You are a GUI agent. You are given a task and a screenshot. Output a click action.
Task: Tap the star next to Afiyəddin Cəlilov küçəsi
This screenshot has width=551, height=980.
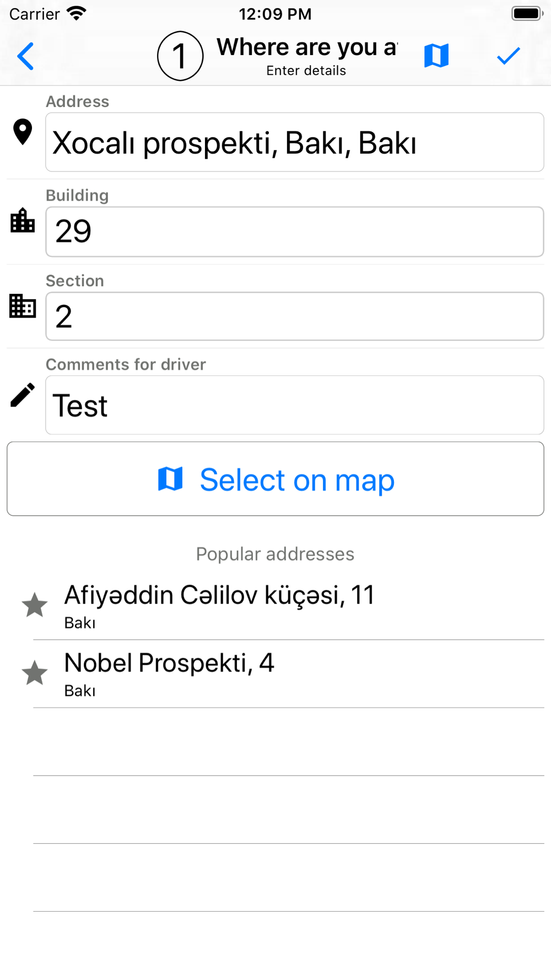35,605
